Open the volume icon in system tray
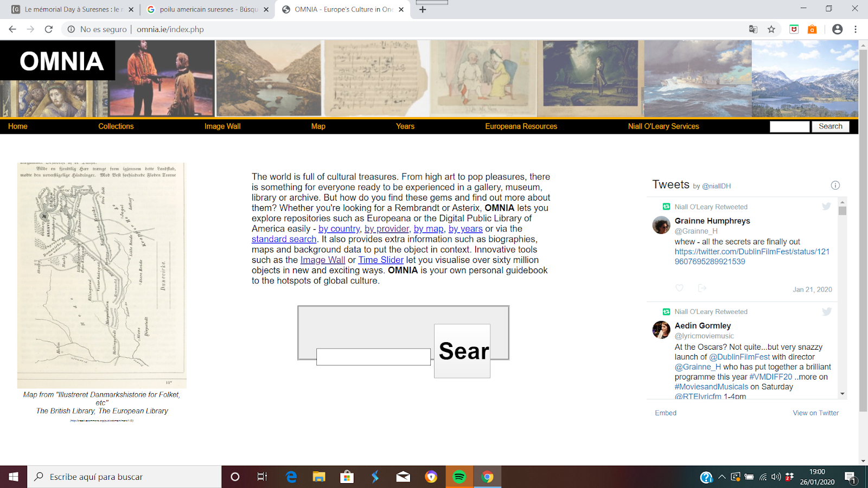Image resolution: width=868 pixels, height=488 pixels. coord(776,477)
